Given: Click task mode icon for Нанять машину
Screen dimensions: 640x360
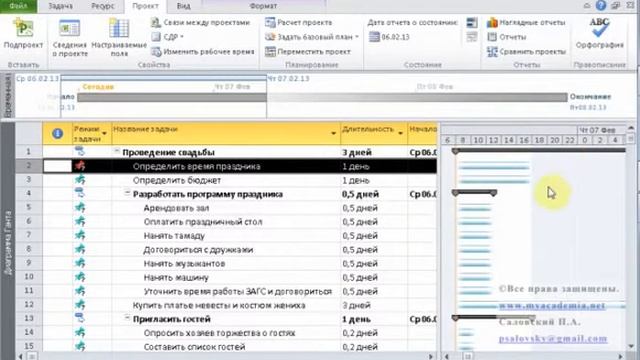Looking at the screenshot, I should [x=80, y=277].
